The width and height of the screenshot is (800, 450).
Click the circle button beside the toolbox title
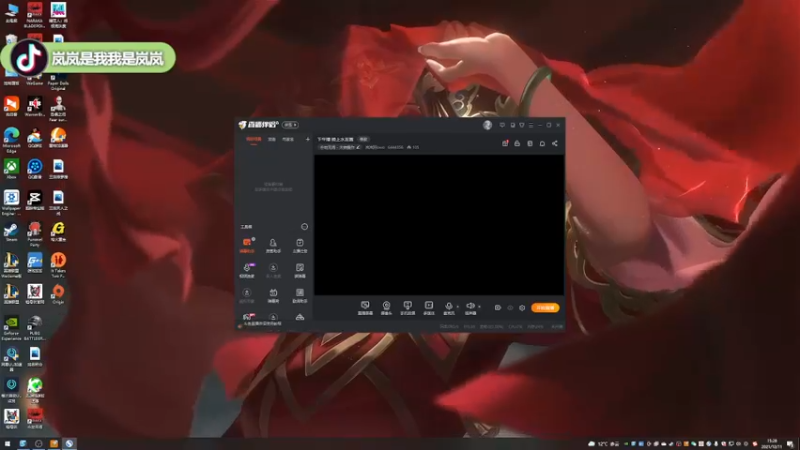pos(304,227)
